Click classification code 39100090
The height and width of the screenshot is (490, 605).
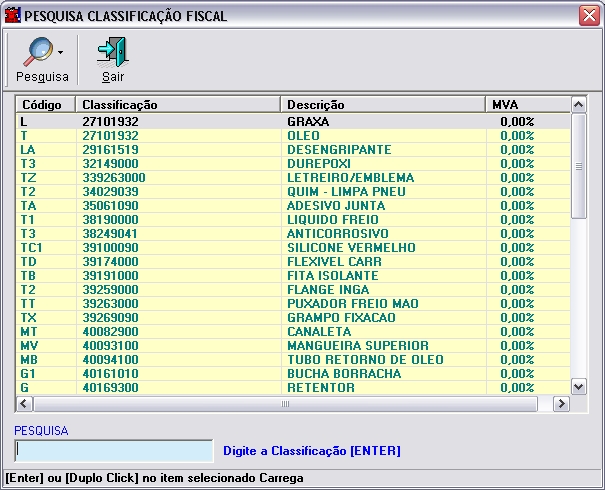click(110, 247)
